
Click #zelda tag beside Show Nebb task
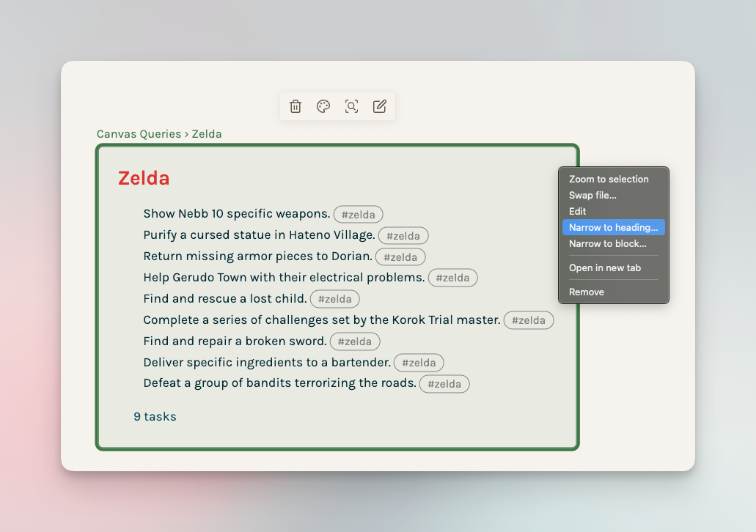[359, 215]
